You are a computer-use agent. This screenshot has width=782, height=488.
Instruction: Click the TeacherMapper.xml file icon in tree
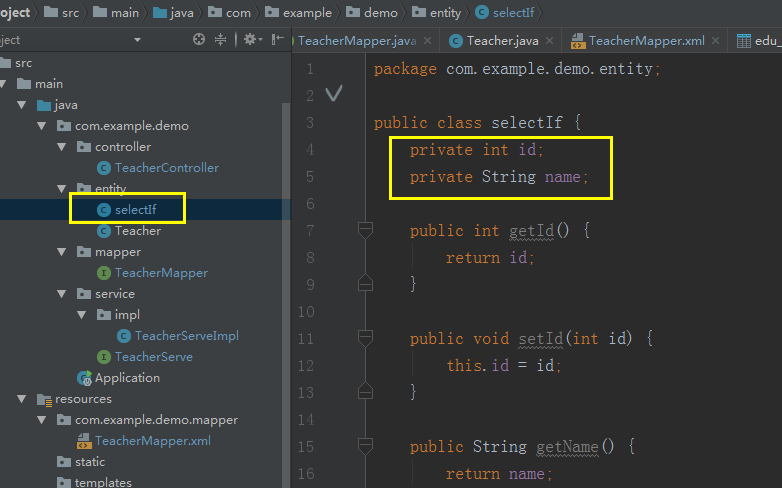tap(84, 441)
